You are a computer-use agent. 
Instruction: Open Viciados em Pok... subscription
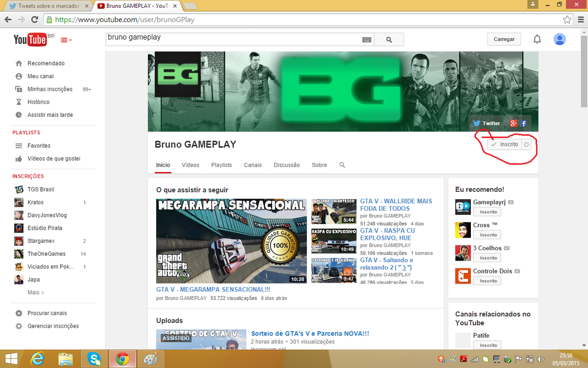click(50, 267)
